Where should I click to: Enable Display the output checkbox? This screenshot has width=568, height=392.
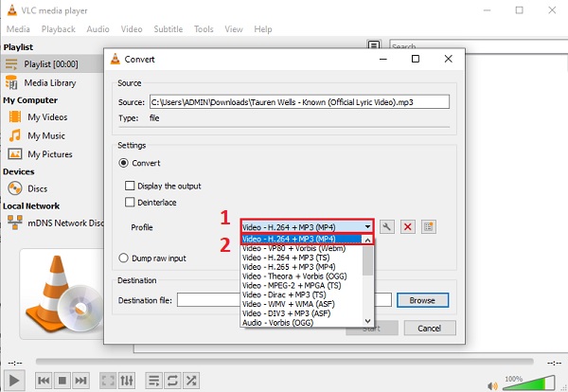pyautogui.click(x=130, y=186)
